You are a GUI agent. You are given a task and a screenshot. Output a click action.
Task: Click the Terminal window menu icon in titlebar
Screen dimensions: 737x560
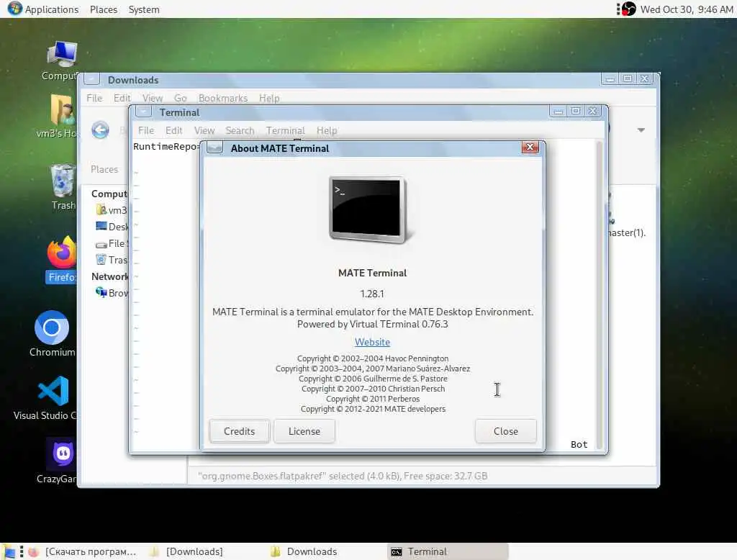[143, 112]
